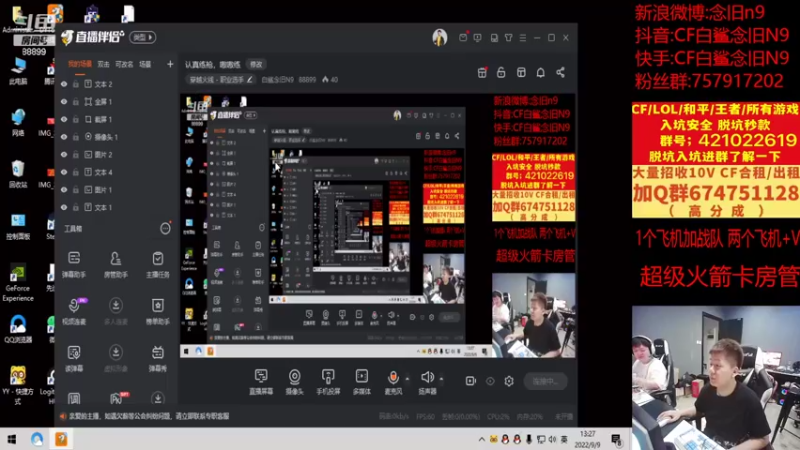
Task: Open the PK tool with red badge
Action: [117, 397]
